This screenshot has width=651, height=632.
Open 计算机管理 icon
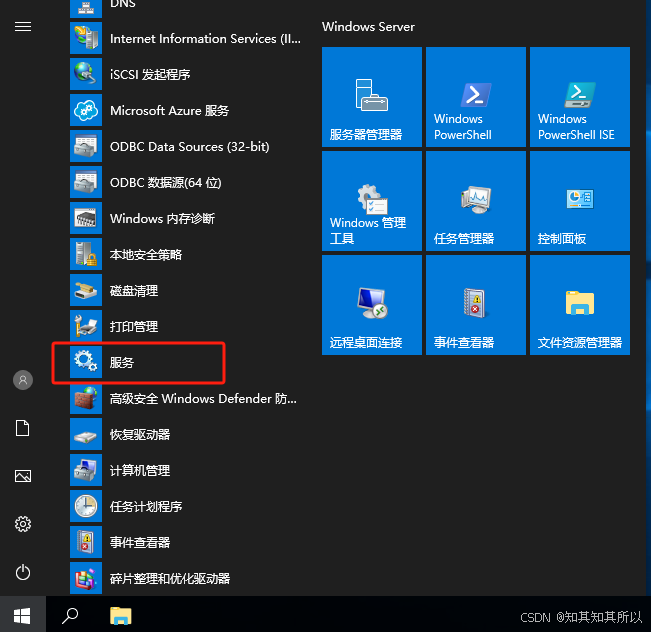tap(86, 470)
